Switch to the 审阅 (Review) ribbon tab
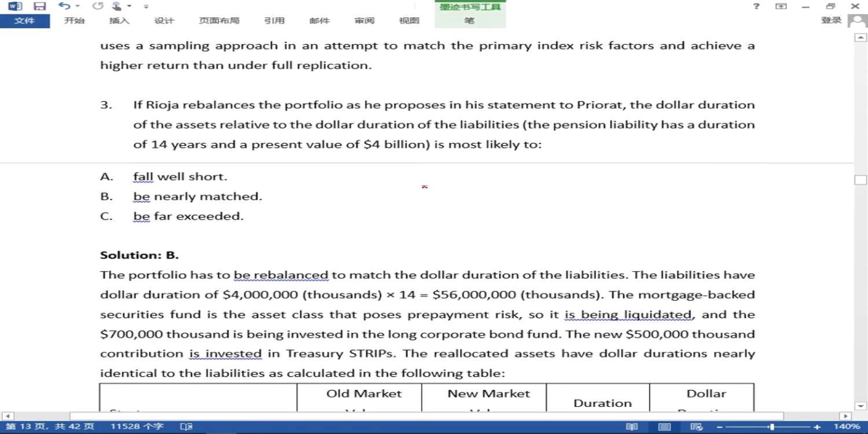 (365, 21)
